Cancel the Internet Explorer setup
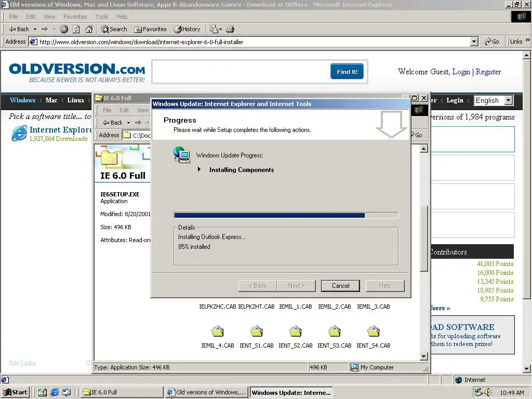This screenshot has height=399, width=532. [340, 286]
